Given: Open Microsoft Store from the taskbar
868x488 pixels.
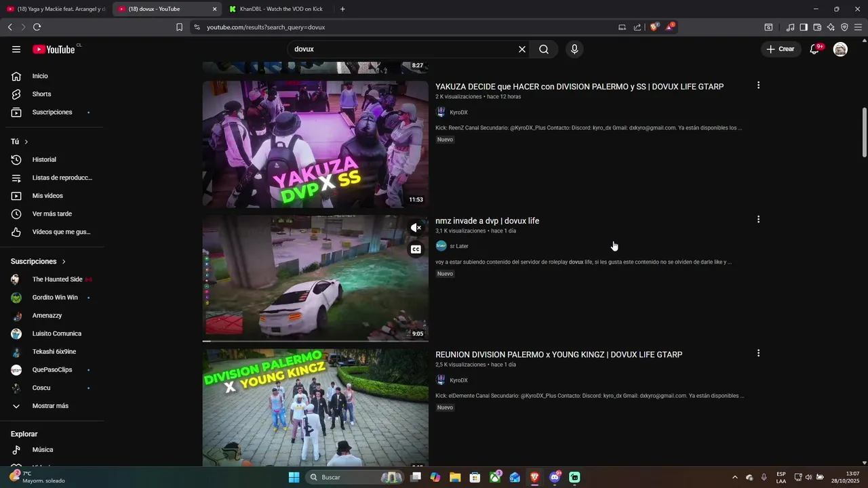Looking at the screenshot, I should coord(475,477).
